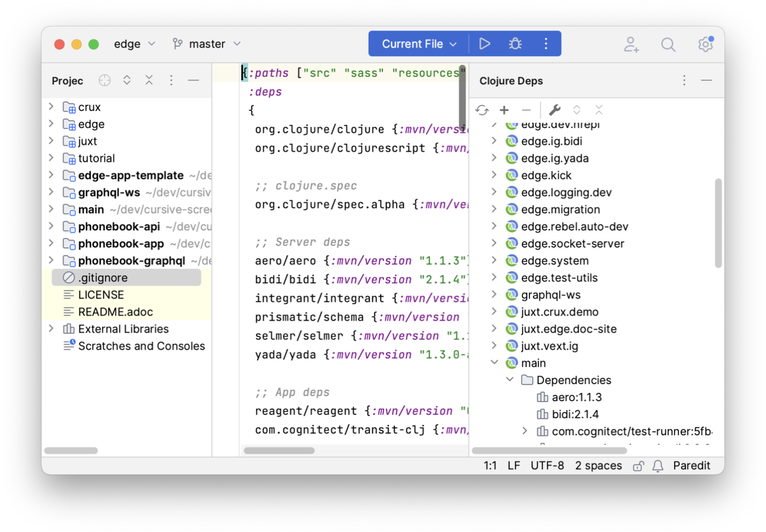
Task: Open the edge project dropdown
Action: click(134, 44)
